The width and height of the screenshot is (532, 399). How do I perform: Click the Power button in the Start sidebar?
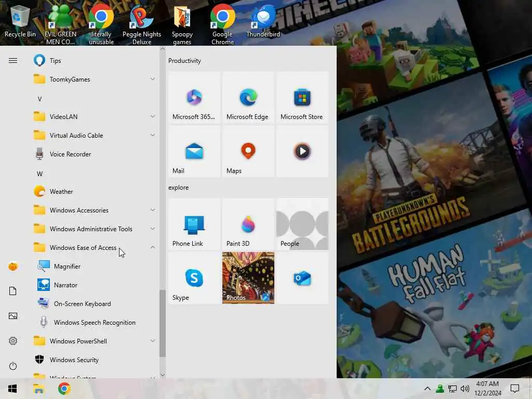pyautogui.click(x=13, y=366)
